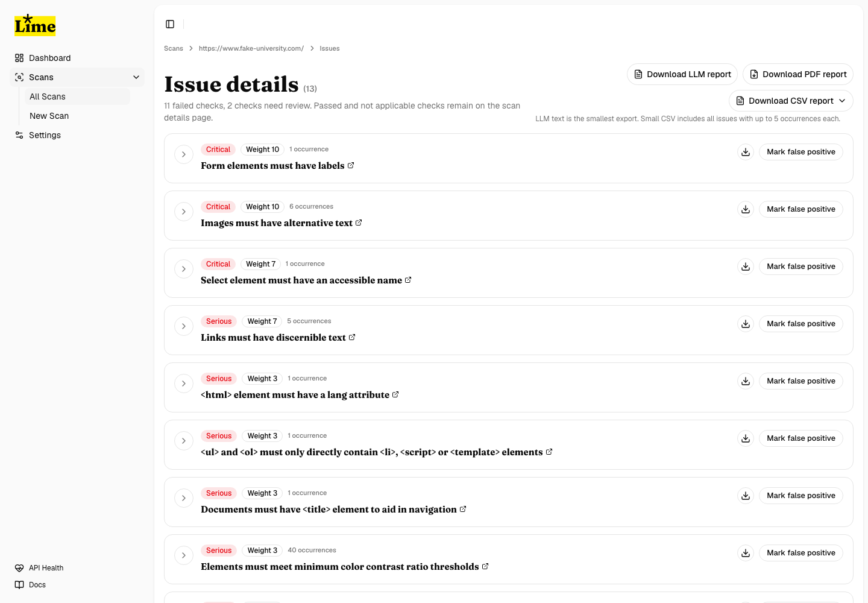Click the Scans breadcrumb link
Viewport: 868px width, 603px height.
tap(174, 48)
